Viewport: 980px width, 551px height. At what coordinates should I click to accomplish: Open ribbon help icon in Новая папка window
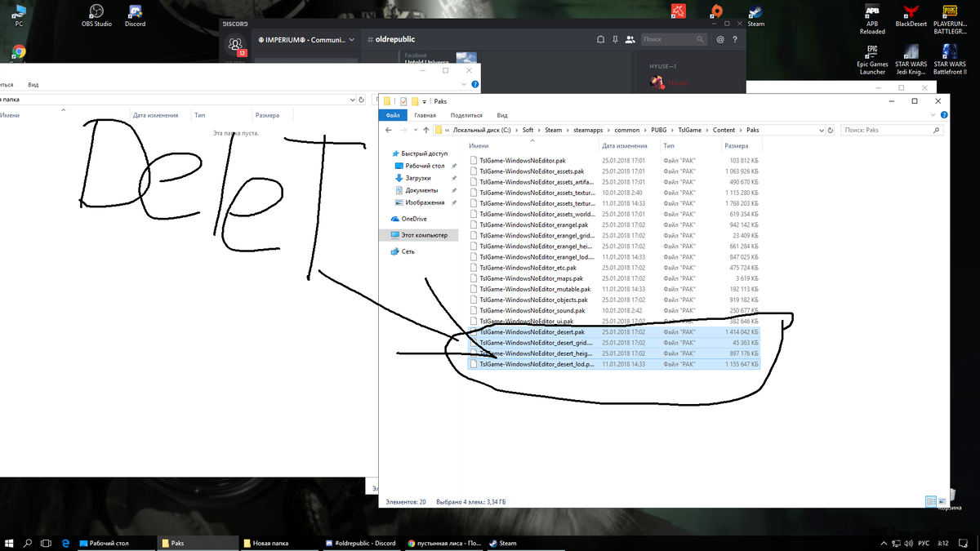(x=475, y=84)
